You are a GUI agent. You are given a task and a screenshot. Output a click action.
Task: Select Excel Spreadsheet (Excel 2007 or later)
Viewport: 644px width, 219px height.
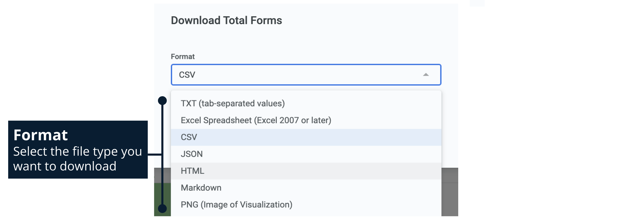click(256, 120)
